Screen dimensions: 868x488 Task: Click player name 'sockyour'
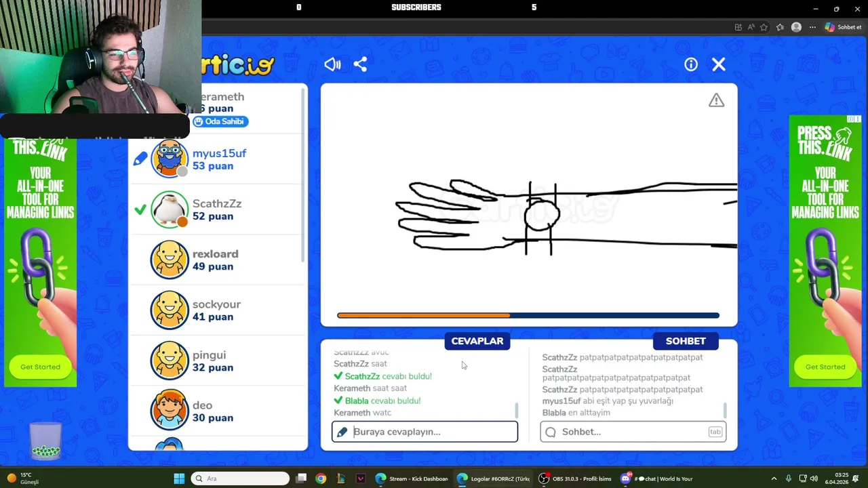[216, 304]
